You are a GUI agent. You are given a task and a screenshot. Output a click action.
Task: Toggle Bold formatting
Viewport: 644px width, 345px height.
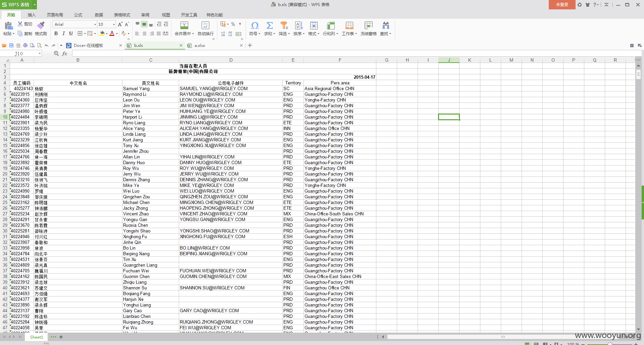tap(56, 33)
